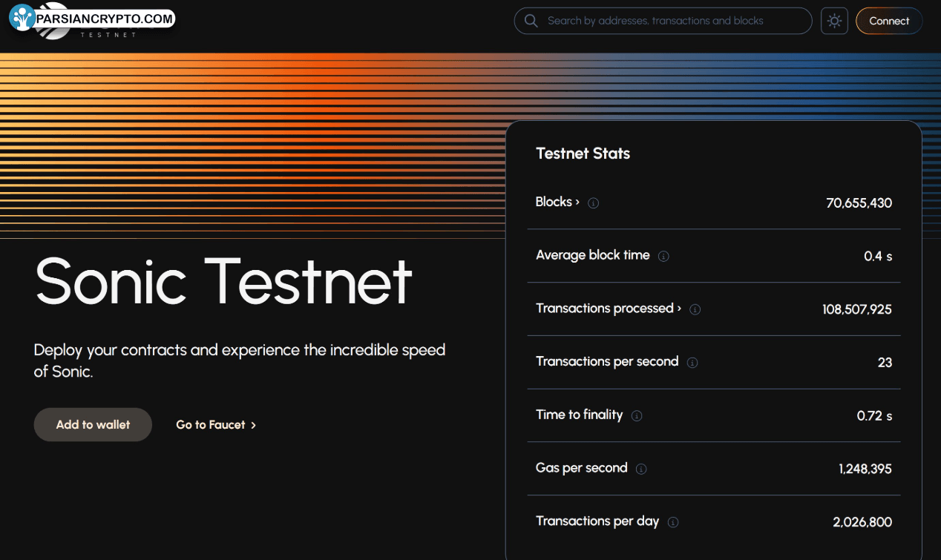
Task: Click the info icon next to Blocks
Action: tap(593, 203)
